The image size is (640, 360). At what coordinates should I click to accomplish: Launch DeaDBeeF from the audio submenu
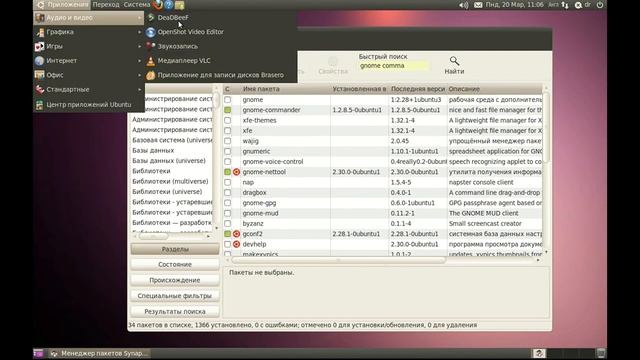point(220,18)
